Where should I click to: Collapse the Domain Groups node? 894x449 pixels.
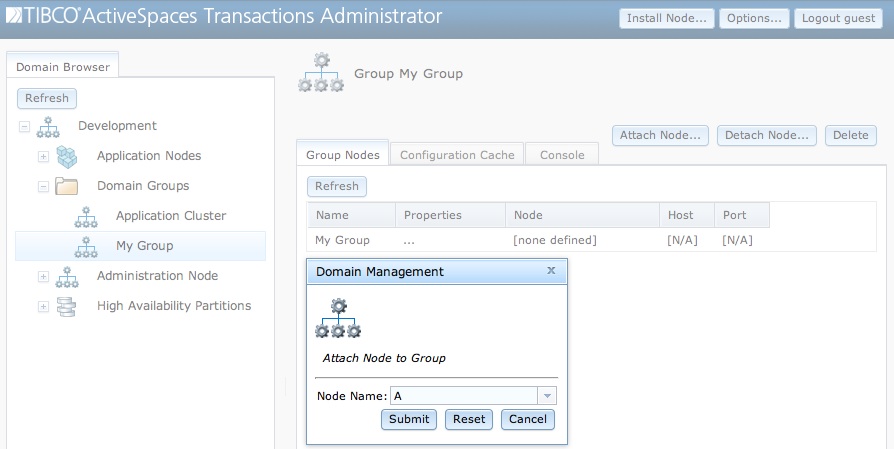(43, 186)
